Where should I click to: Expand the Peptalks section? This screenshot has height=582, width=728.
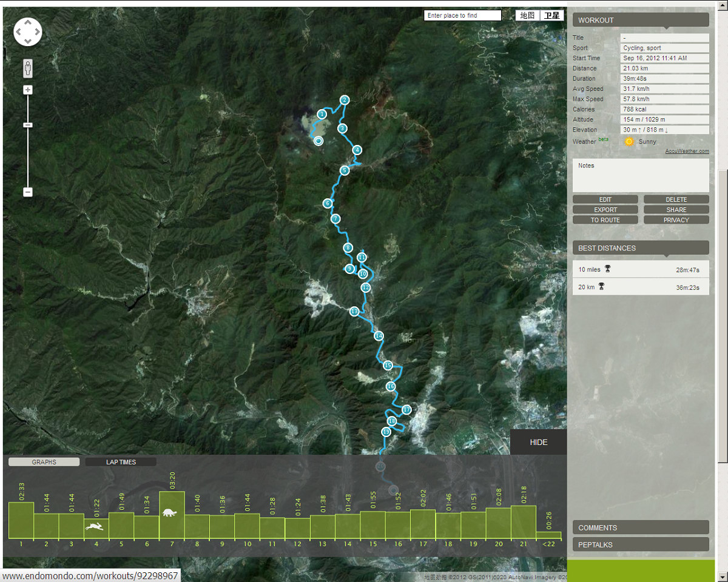click(641, 544)
